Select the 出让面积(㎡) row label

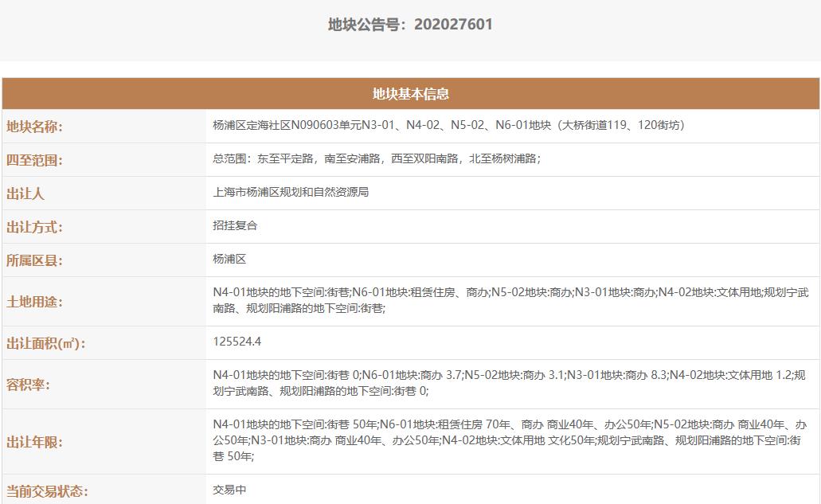(45, 343)
